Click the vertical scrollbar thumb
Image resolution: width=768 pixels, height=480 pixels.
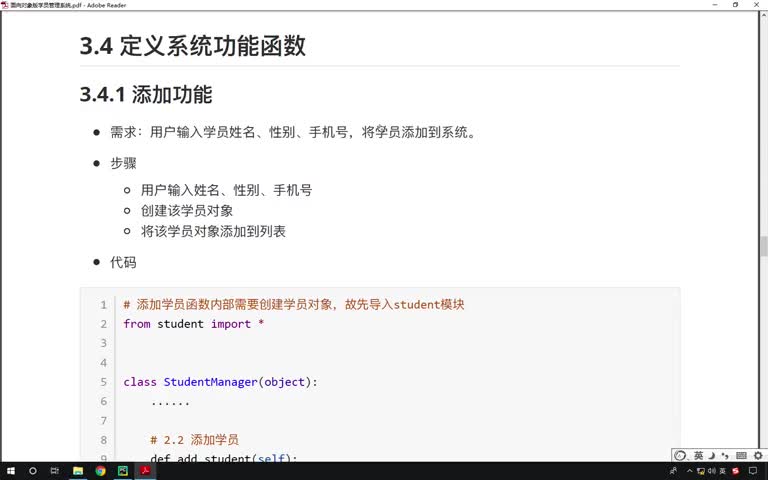pos(764,246)
